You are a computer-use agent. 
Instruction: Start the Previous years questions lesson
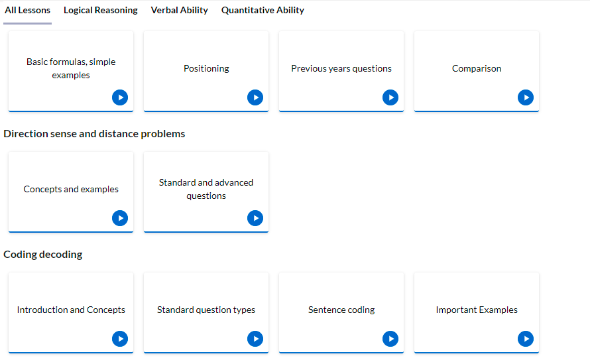(x=390, y=97)
